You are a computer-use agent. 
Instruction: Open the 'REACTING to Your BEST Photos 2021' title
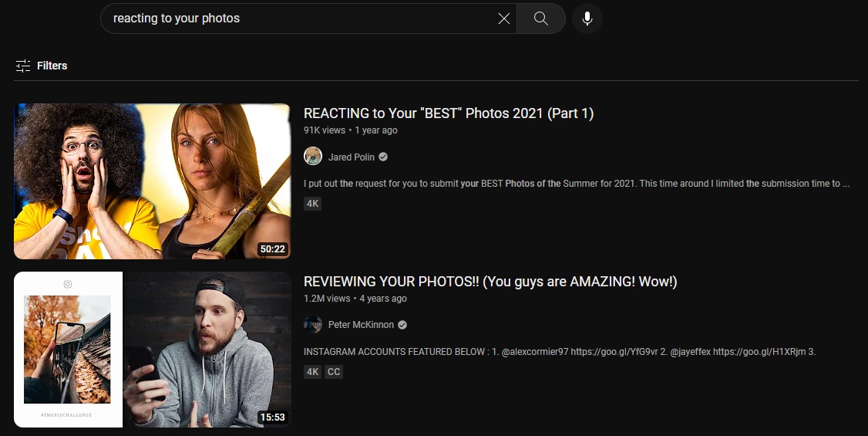(449, 113)
